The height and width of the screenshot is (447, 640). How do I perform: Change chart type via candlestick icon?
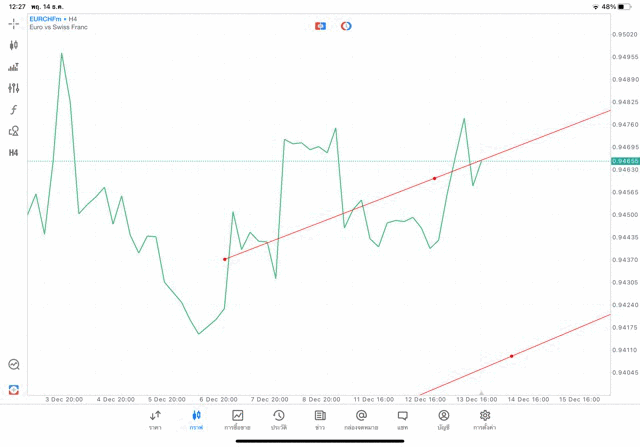(x=14, y=45)
